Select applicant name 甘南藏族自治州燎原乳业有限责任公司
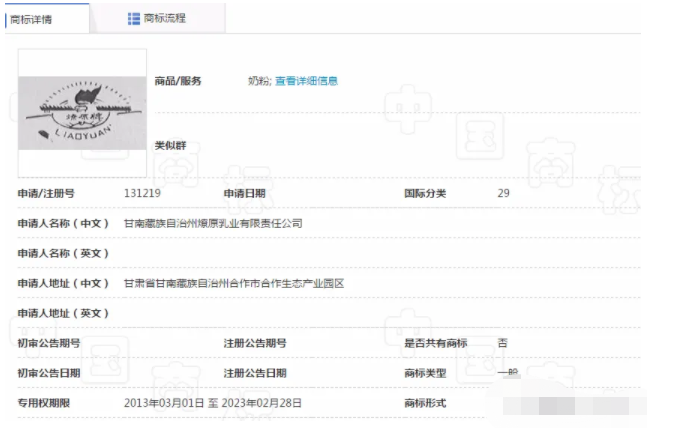 point(213,223)
